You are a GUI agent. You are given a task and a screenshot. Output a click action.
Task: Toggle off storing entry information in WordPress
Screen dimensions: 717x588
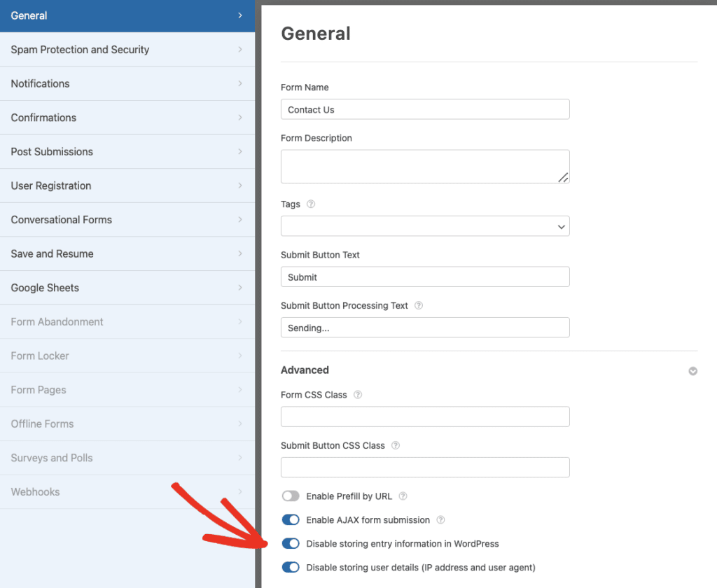click(291, 543)
